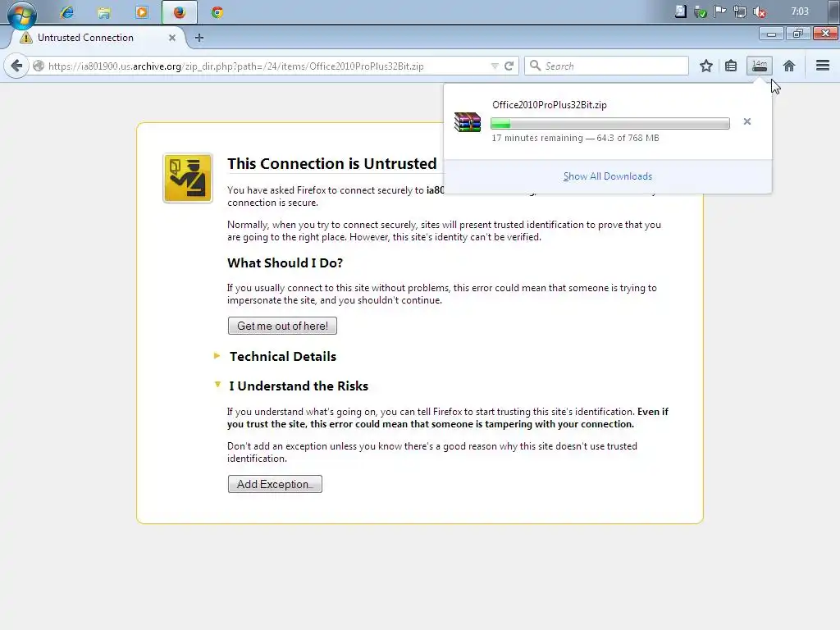Select the Untrusted Connection tab
The image size is (840, 630).
98,38
